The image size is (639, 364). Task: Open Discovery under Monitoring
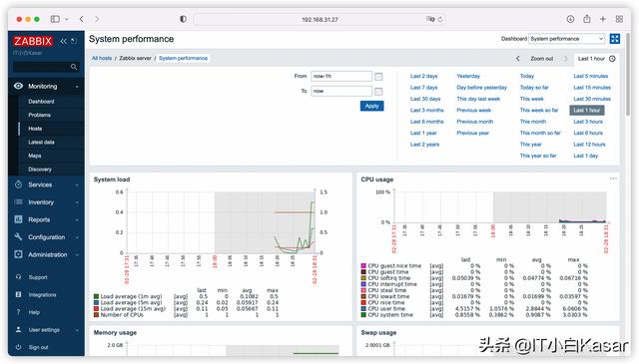[40, 169]
